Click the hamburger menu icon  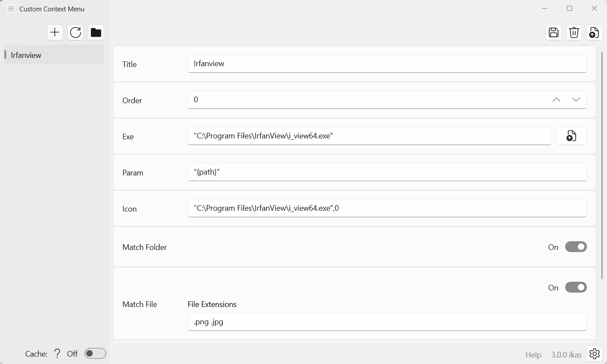(11, 9)
